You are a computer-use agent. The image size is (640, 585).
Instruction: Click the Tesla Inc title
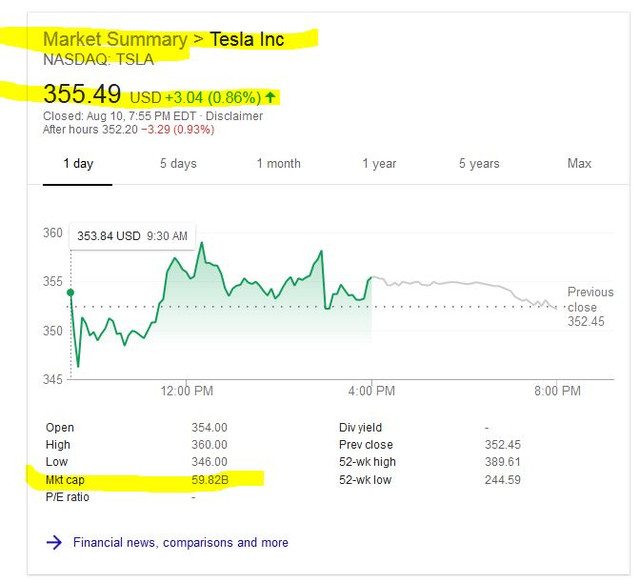[x=247, y=40]
